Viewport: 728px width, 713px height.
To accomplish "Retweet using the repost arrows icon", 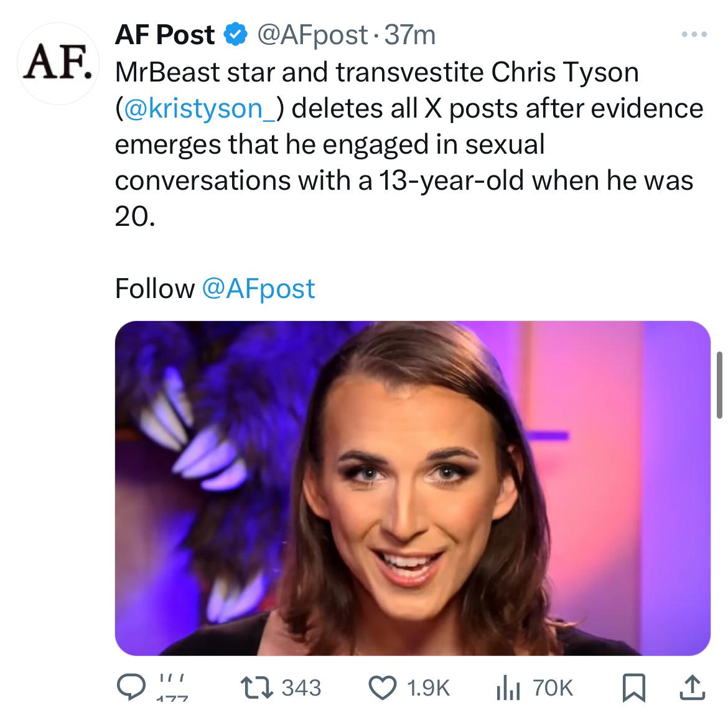I will (256, 687).
